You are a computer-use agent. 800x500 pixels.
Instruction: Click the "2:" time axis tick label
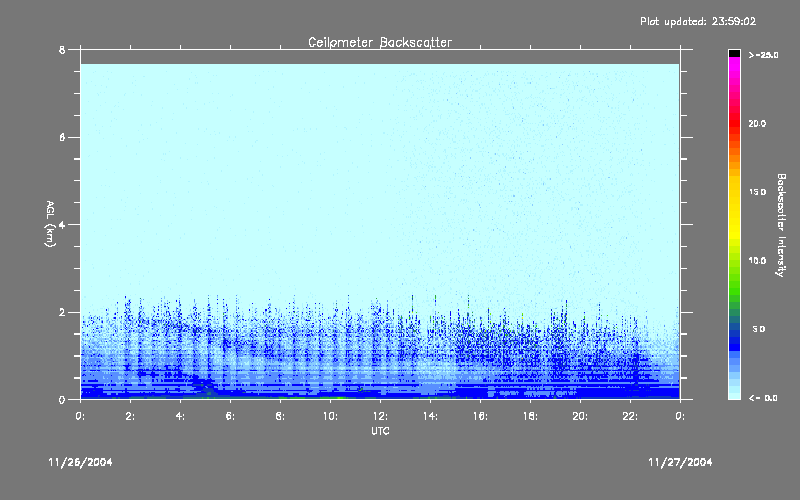pos(130,416)
